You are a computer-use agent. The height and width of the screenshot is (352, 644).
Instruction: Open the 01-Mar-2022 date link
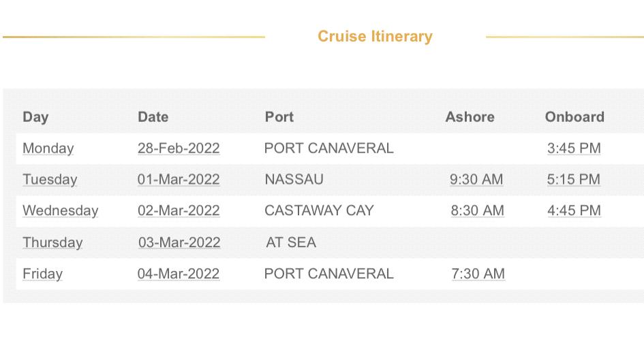point(179,179)
